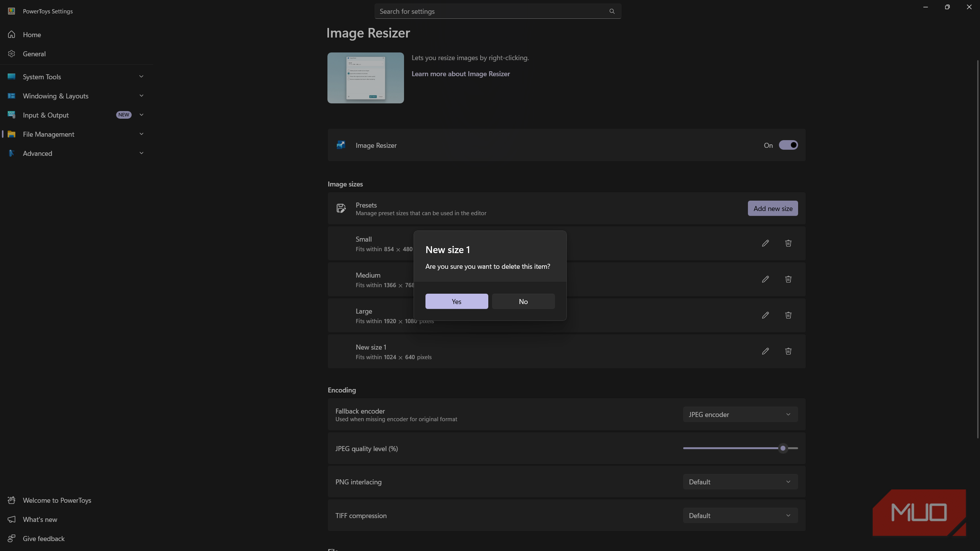Screen dimensions: 980x551
Task: Click the Windowing & Layouts icon
Action: pos(11,96)
